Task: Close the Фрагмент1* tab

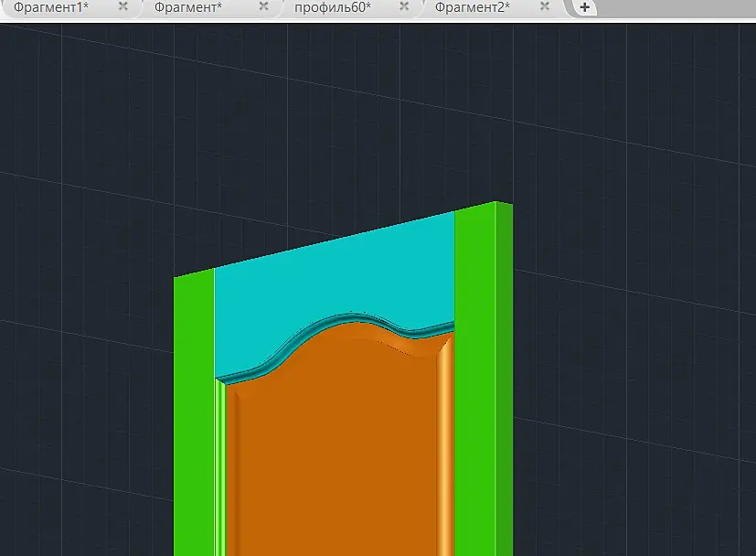Action: click(122, 6)
